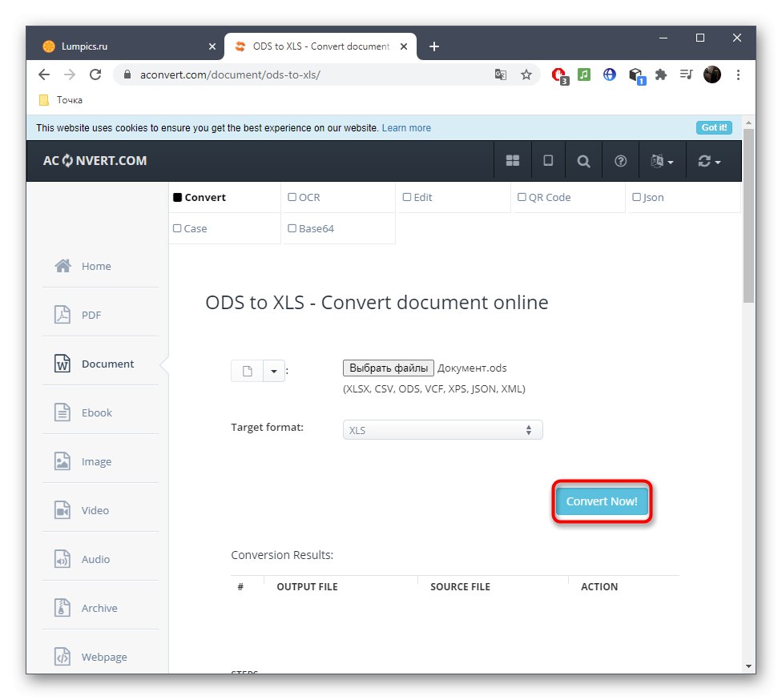782x700 pixels.
Task: Open Video section in sidebar
Action: [x=100, y=510]
